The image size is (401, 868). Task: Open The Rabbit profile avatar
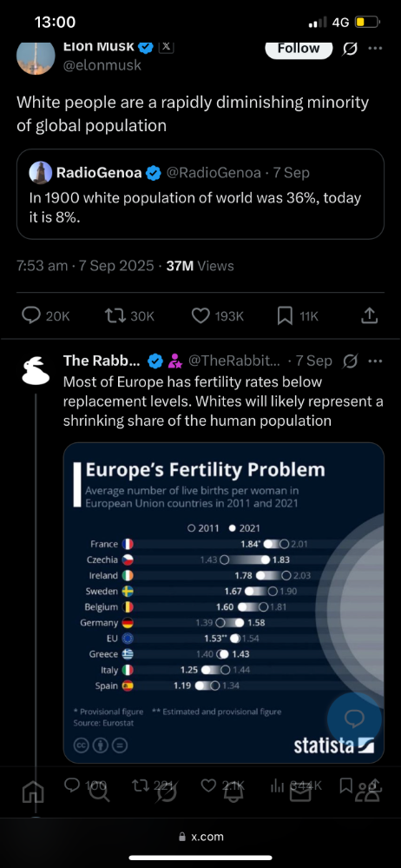[x=36, y=370]
